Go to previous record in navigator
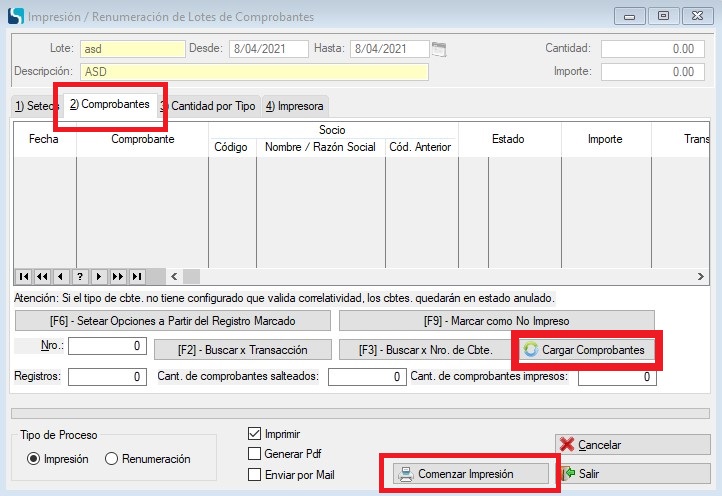The image size is (722, 496). pyautogui.click(x=61, y=276)
